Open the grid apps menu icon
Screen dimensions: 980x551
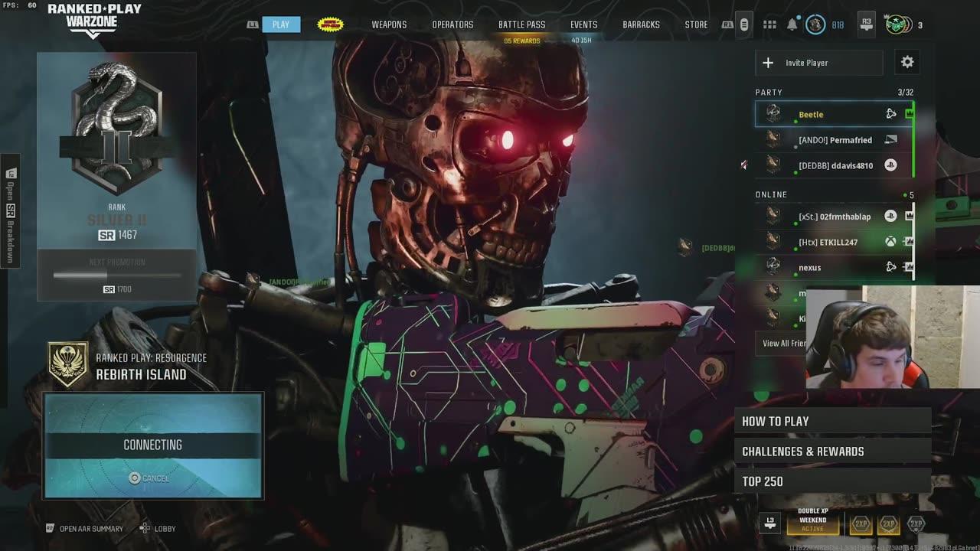point(769,25)
